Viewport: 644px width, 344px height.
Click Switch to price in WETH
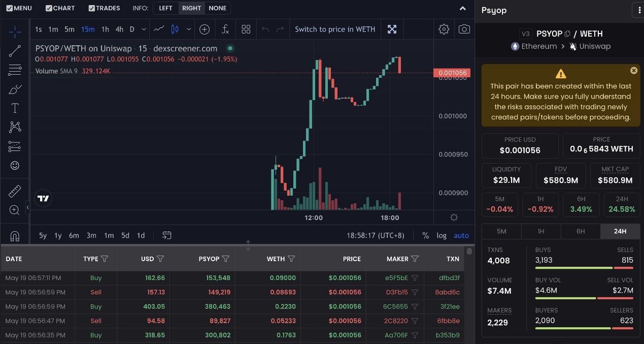coord(335,29)
